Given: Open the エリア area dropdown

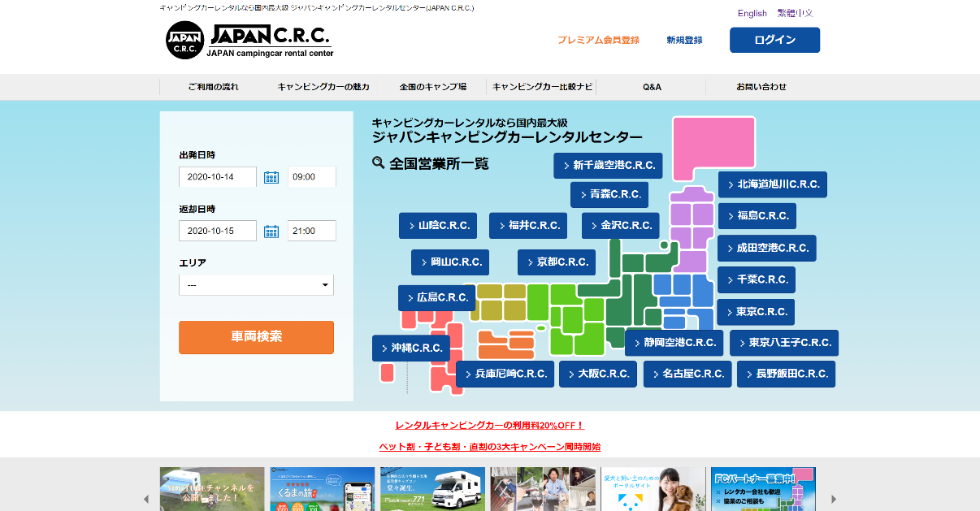Looking at the screenshot, I should (x=256, y=285).
